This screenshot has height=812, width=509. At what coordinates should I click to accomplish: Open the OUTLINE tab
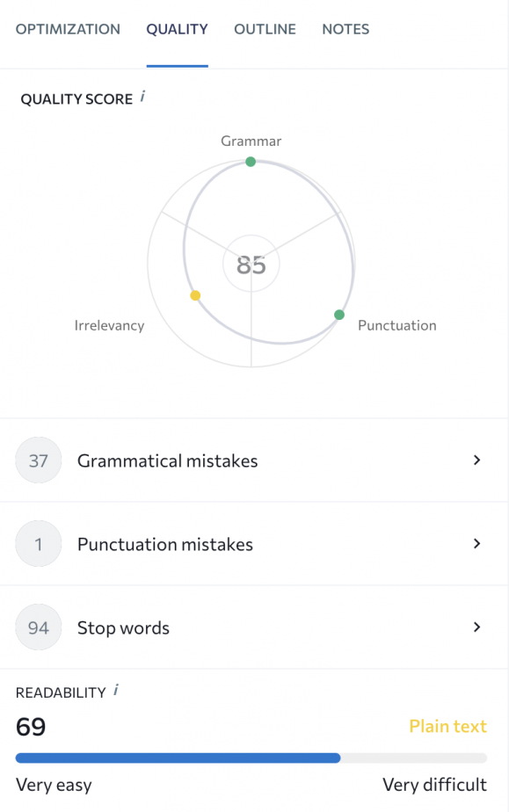265,29
